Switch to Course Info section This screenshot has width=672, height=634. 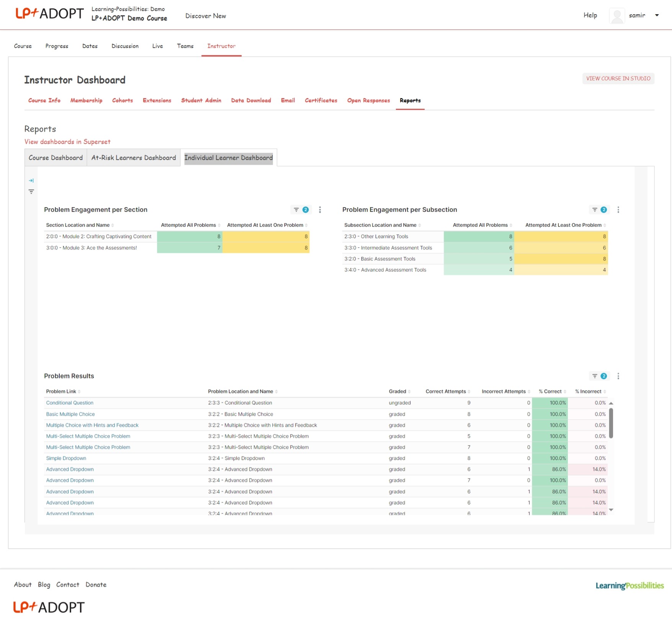tap(44, 100)
